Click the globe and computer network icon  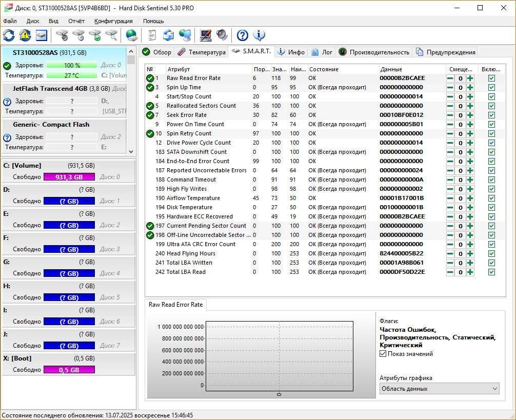click(185, 35)
